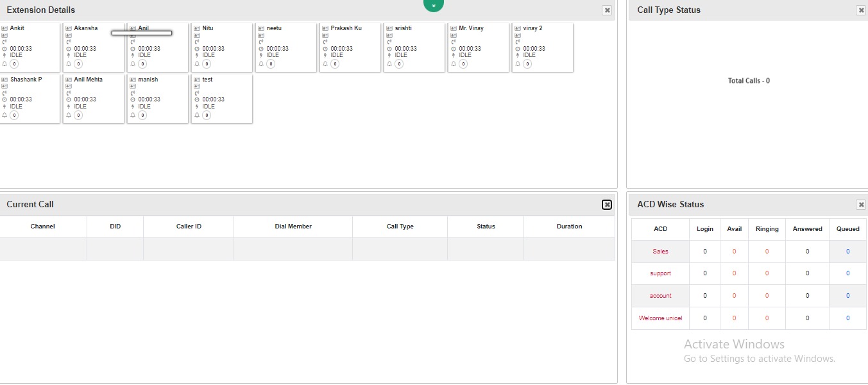This screenshot has width=868, height=385.
Task: Select the bell icon on the test extension
Action: tap(196, 115)
